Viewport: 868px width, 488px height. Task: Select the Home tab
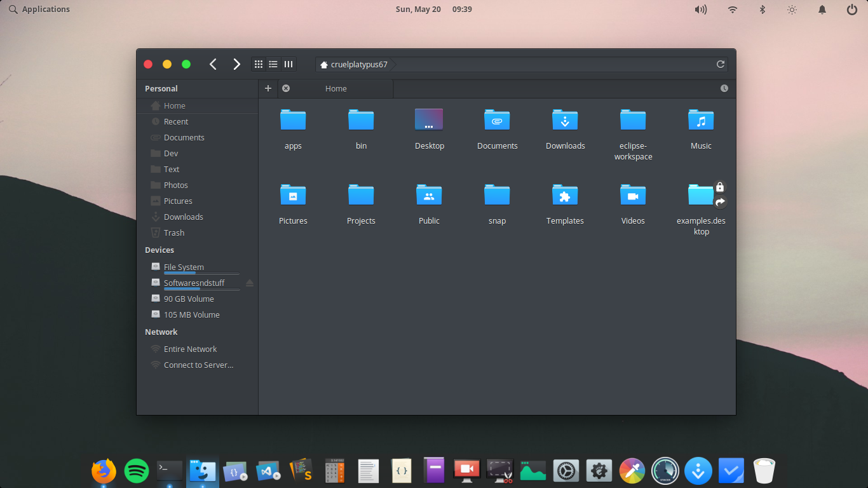coord(336,88)
